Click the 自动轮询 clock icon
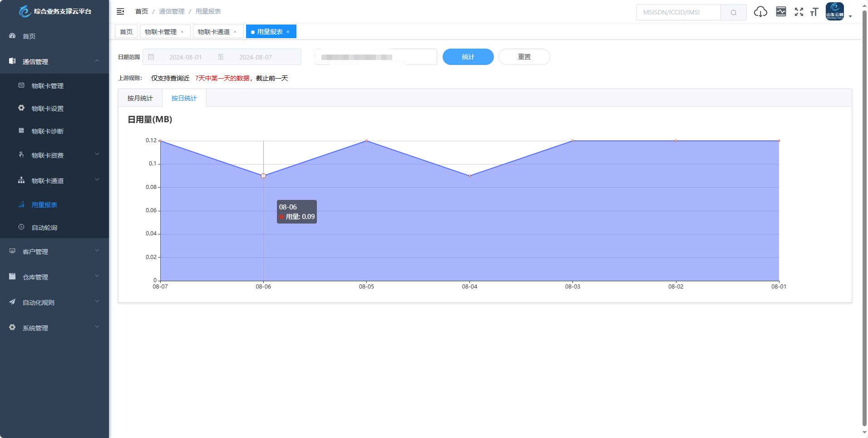868x438 pixels. point(21,227)
